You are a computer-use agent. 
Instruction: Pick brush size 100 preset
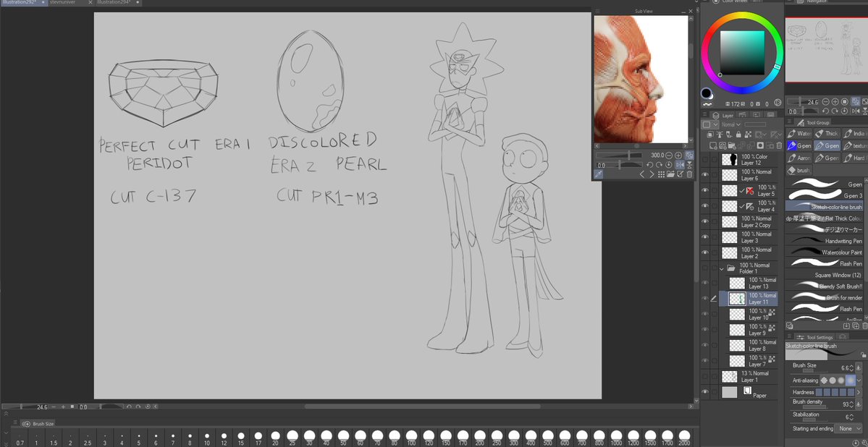[x=411, y=438]
